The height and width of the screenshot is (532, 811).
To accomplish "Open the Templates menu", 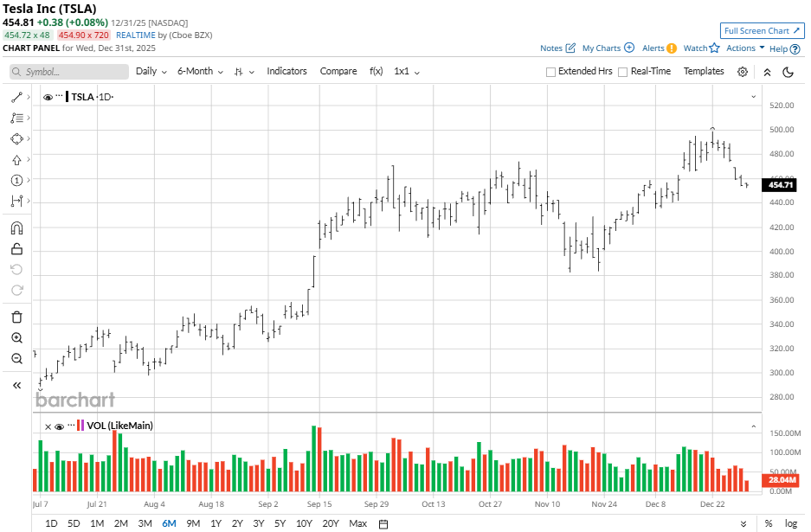I will click(704, 71).
